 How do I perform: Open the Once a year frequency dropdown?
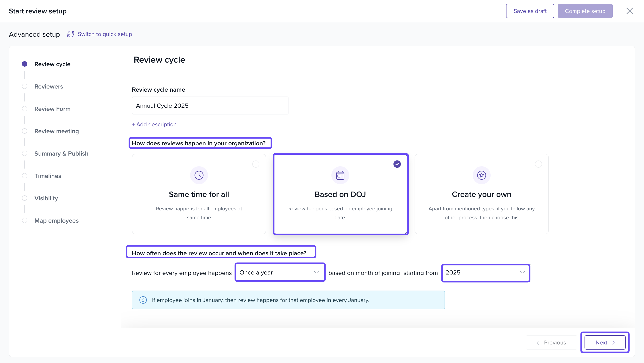click(280, 272)
